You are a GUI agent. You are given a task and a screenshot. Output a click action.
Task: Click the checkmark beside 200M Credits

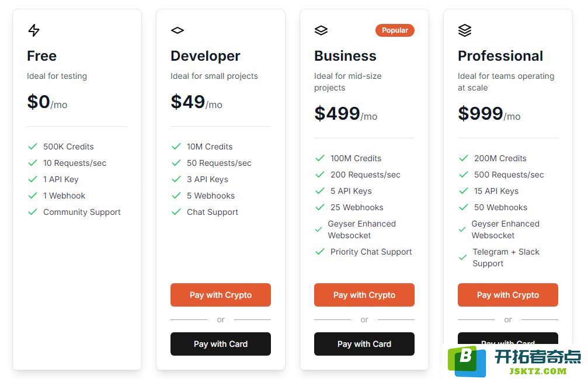[x=464, y=158]
